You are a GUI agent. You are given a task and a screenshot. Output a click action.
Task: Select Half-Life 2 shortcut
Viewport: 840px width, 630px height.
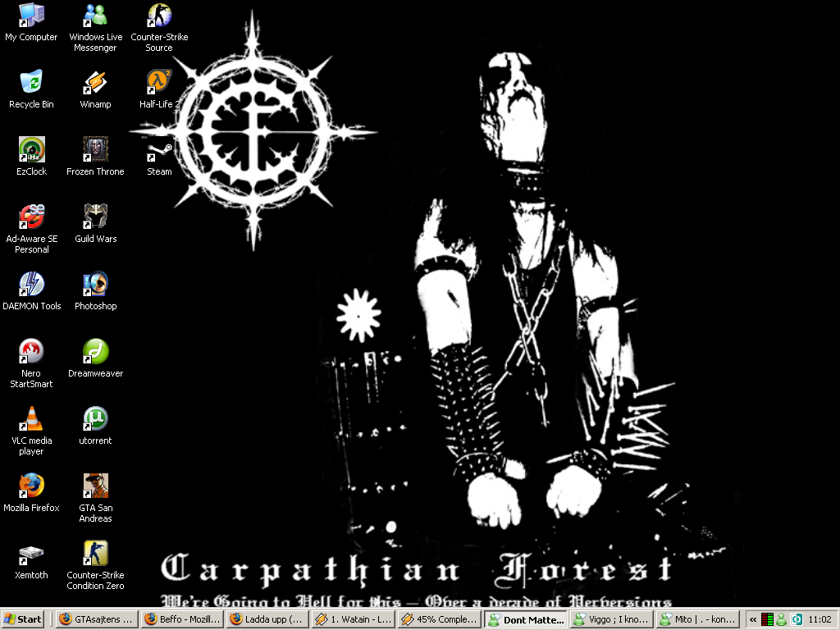coord(159,89)
